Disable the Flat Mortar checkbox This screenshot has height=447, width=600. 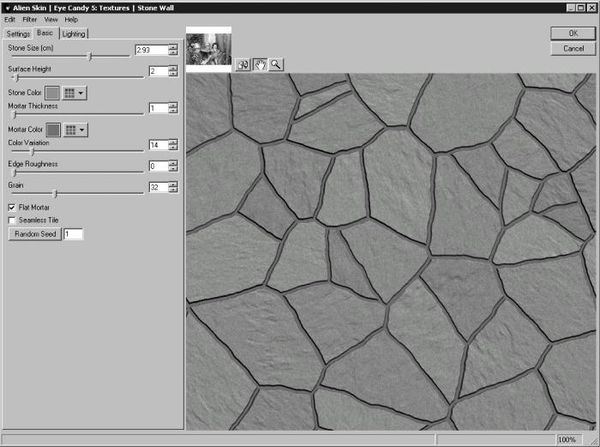[12, 207]
